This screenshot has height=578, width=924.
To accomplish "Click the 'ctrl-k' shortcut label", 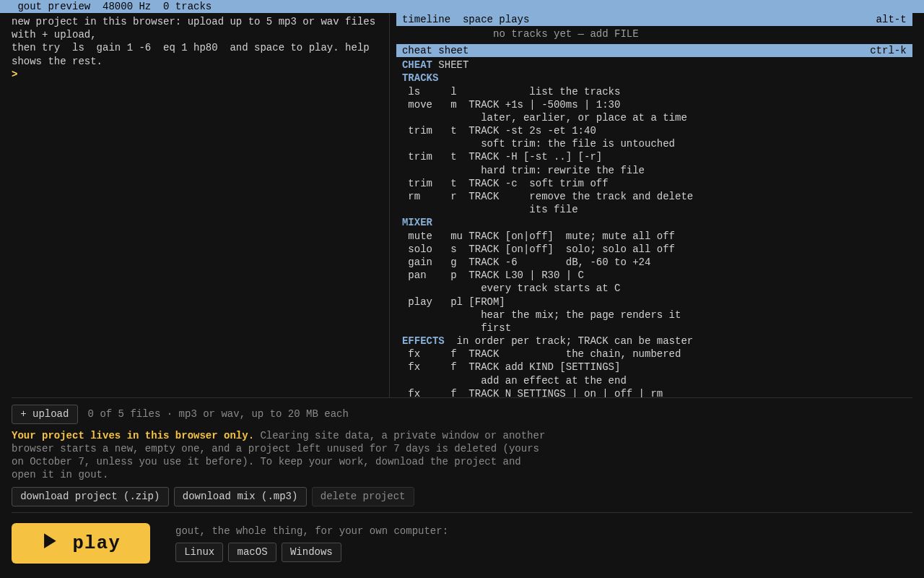I will pos(888,51).
